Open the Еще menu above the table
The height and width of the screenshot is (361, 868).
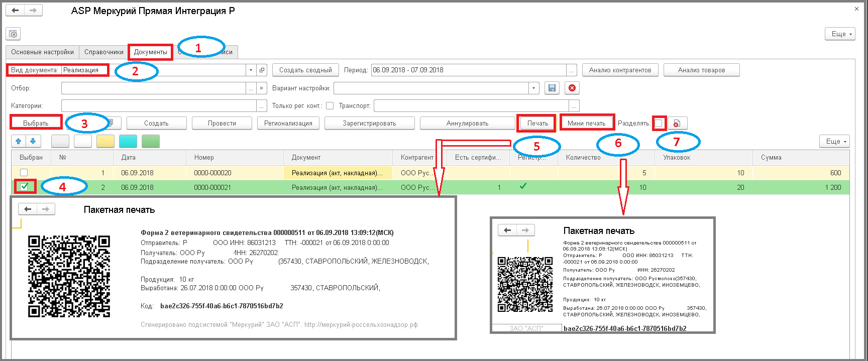(834, 141)
